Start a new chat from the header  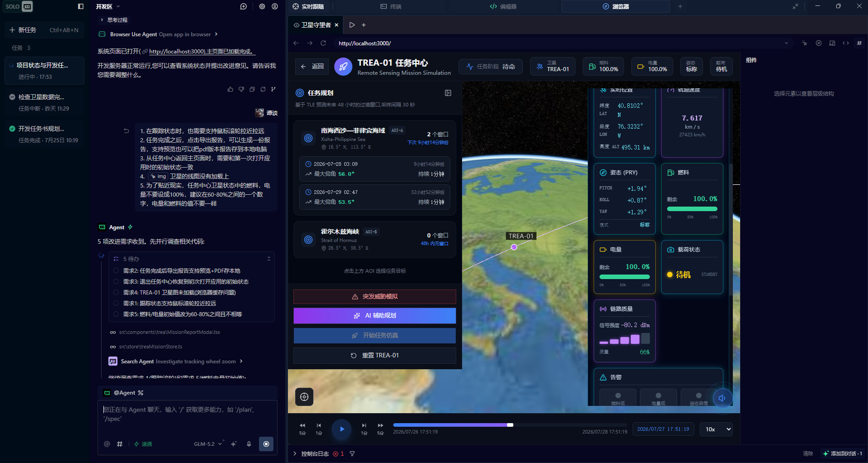point(244,6)
